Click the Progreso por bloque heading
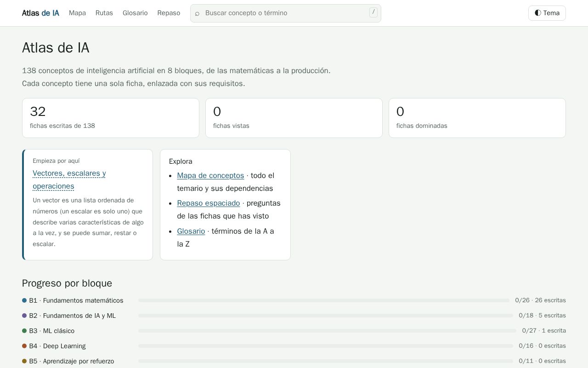 point(67,283)
